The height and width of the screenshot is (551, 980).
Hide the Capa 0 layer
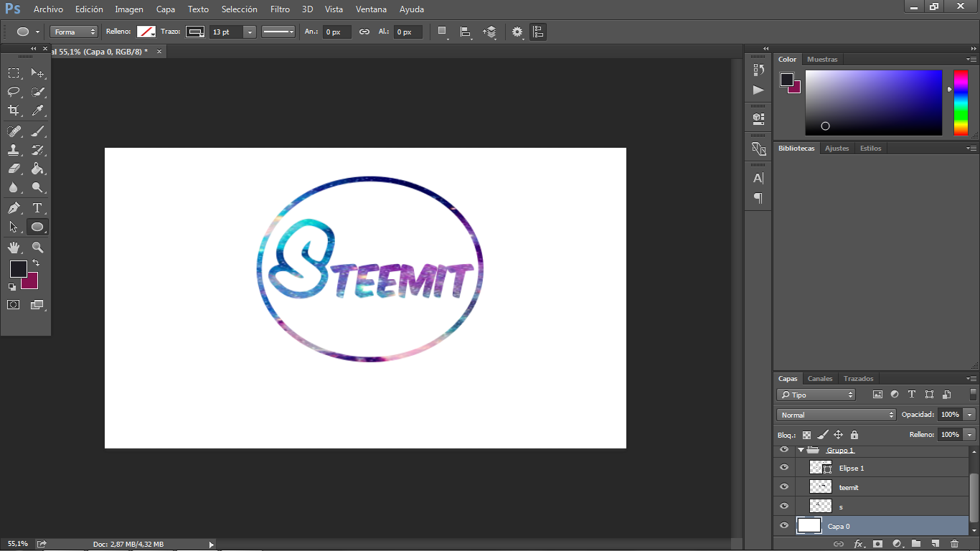coord(784,526)
